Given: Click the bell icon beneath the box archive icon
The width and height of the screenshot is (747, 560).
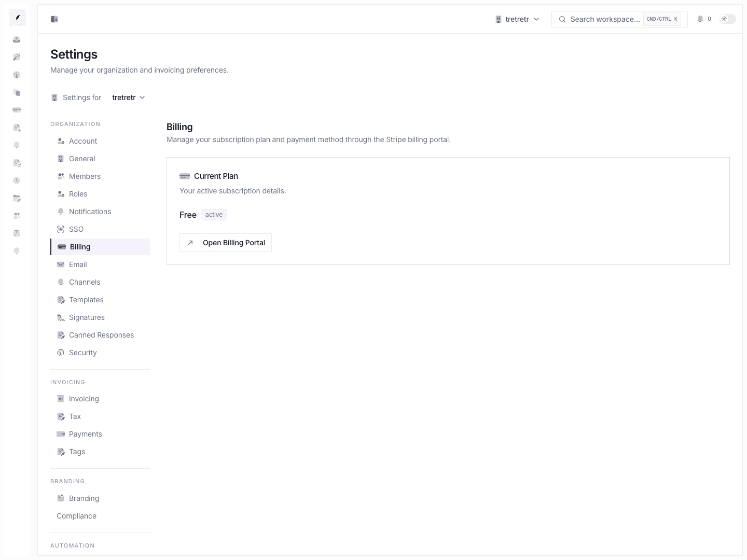Looking at the screenshot, I should tap(17, 251).
